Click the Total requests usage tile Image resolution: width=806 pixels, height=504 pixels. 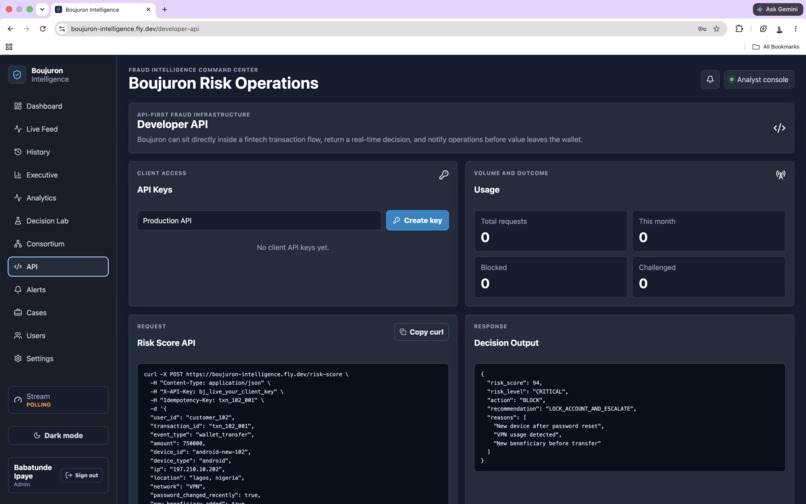click(x=551, y=230)
